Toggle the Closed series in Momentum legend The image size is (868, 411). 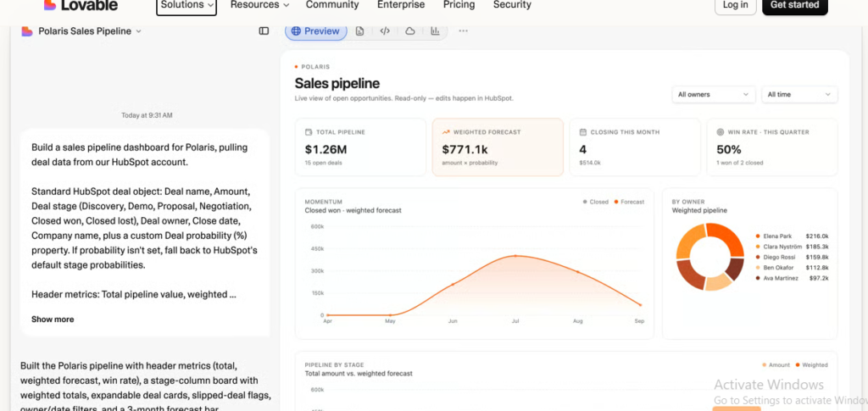[x=596, y=202]
